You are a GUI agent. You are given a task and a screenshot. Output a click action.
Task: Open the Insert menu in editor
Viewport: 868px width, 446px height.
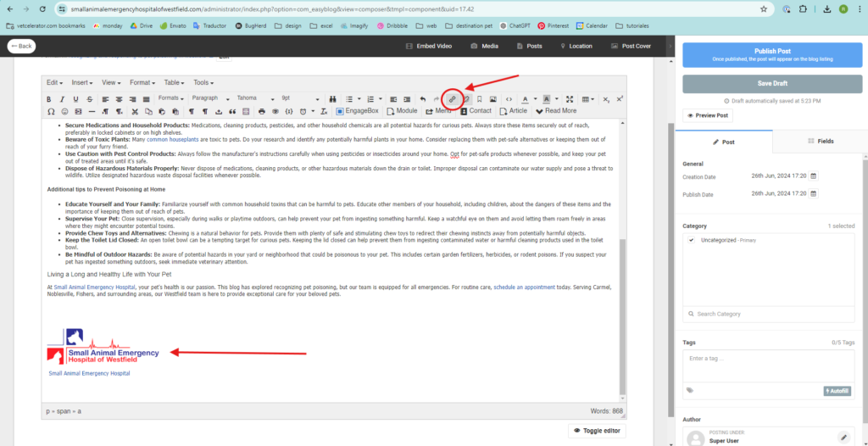(x=82, y=82)
